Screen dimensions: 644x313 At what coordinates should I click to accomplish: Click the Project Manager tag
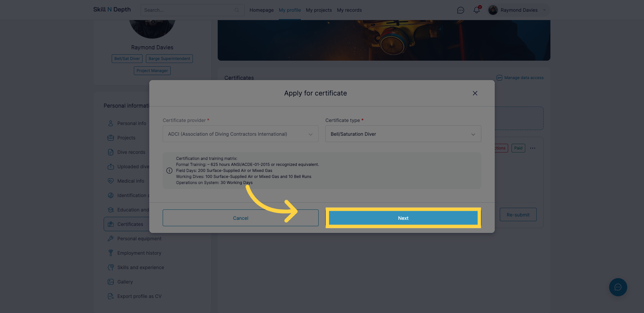[x=152, y=71]
